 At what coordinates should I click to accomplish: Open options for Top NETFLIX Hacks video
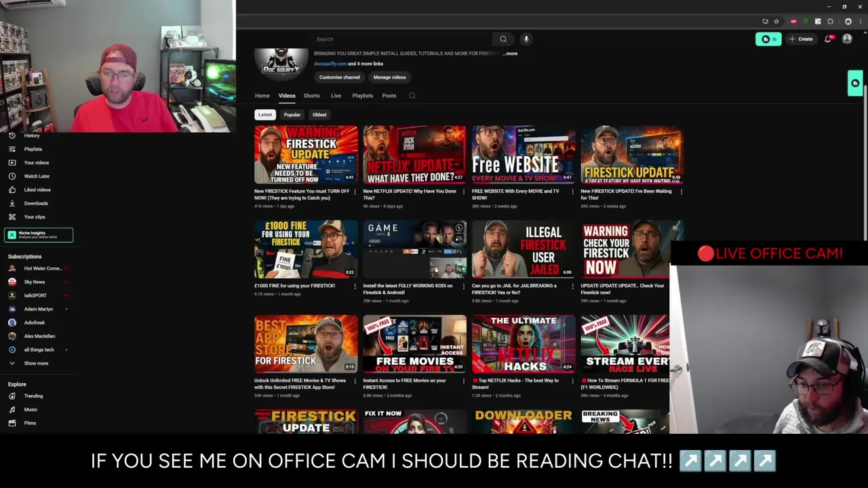[572, 381]
